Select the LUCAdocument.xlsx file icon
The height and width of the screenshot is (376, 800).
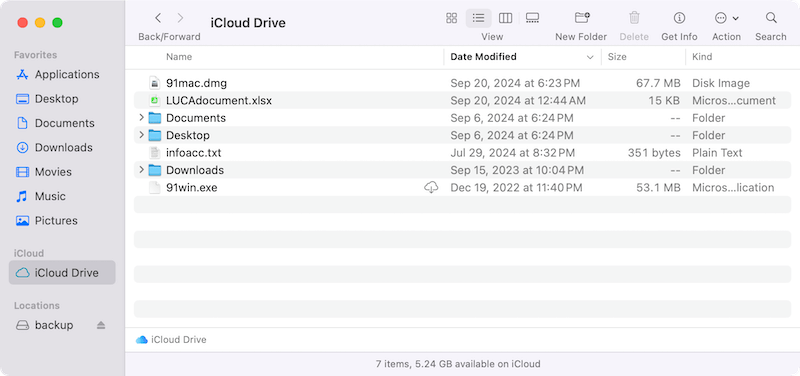(x=154, y=101)
